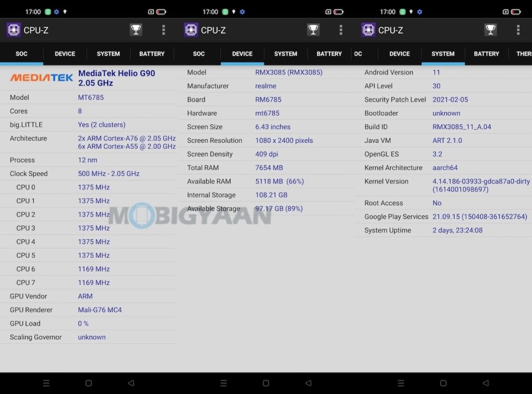532x394 pixels.
Task: Tap "Mali-G76 MC4" GPU renderer value
Action: [100, 309]
